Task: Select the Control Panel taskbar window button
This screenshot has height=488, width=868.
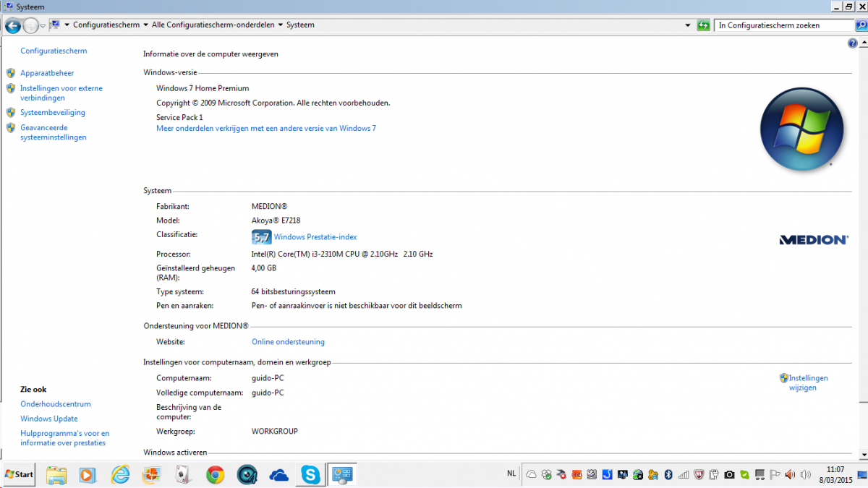Action: (341, 475)
